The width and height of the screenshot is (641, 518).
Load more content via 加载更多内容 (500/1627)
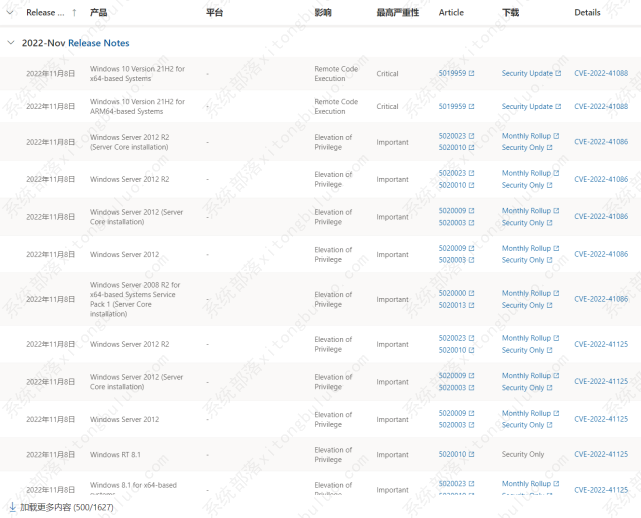[x=67, y=507]
